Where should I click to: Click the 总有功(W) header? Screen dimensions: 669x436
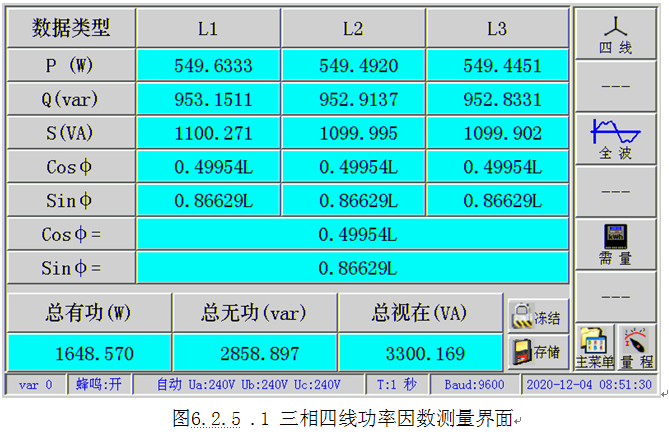click(x=90, y=313)
